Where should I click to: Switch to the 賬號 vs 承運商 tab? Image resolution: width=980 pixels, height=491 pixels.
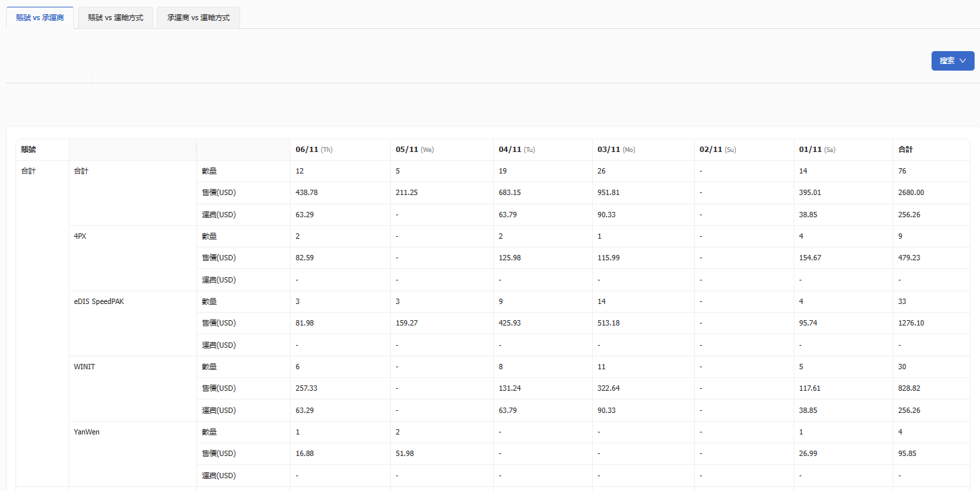(40, 17)
